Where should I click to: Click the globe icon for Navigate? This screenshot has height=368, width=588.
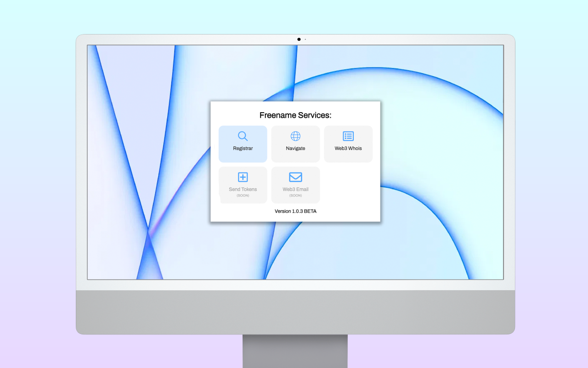point(295,136)
